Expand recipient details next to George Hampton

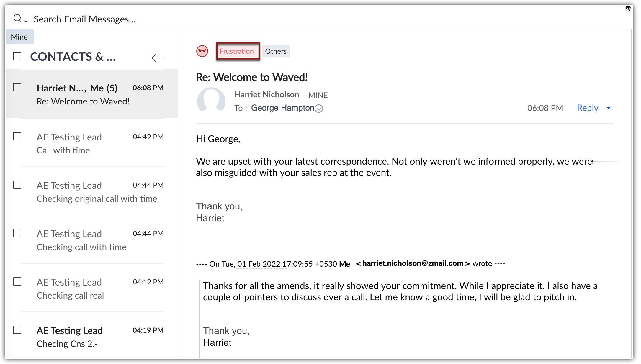[319, 109]
